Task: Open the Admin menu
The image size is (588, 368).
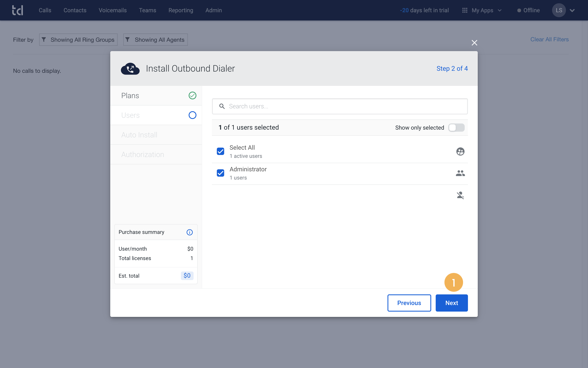Action: (214, 10)
